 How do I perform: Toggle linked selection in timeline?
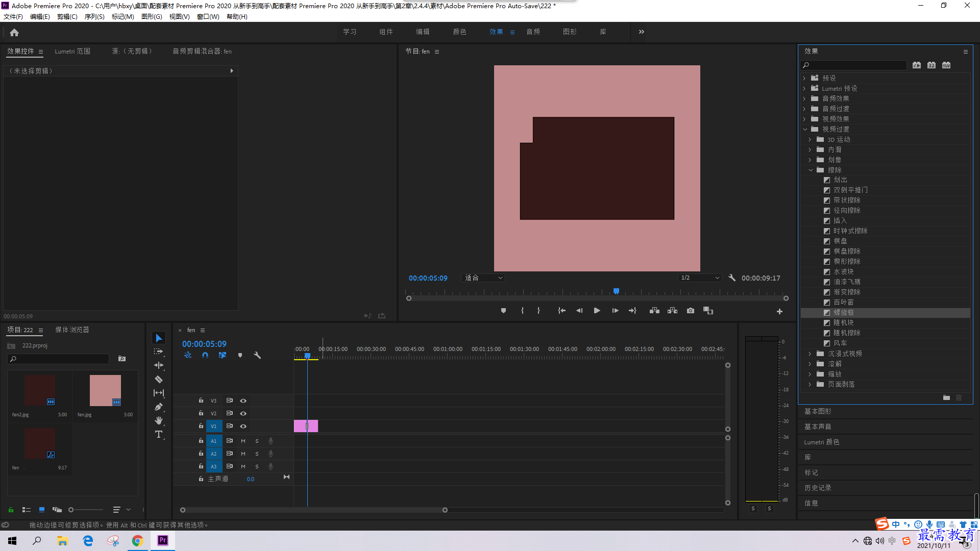coord(223,355)
